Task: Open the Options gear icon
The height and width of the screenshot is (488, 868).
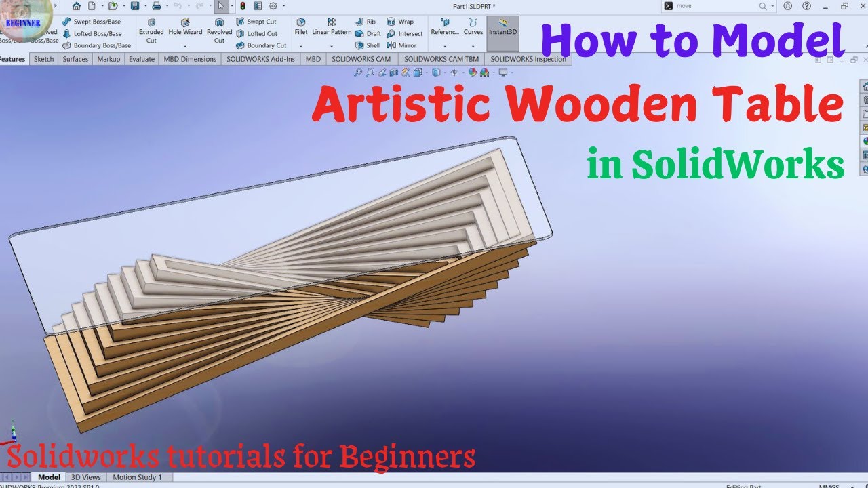Action: (273, 6)
